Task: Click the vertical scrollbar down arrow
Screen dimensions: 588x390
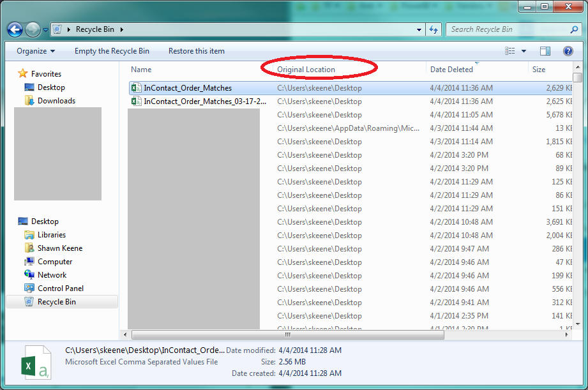Action: click(578, 324)
